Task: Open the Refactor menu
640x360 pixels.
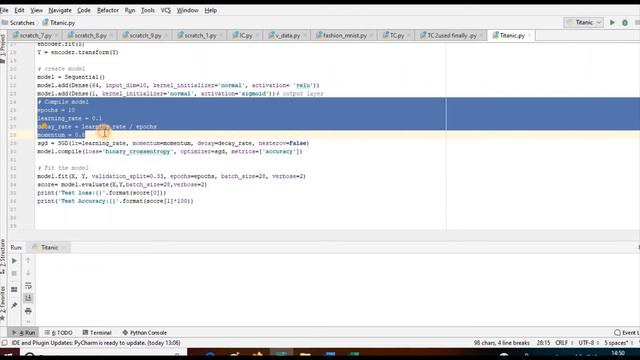Action: pyautogui.click(x=108, y=10)
